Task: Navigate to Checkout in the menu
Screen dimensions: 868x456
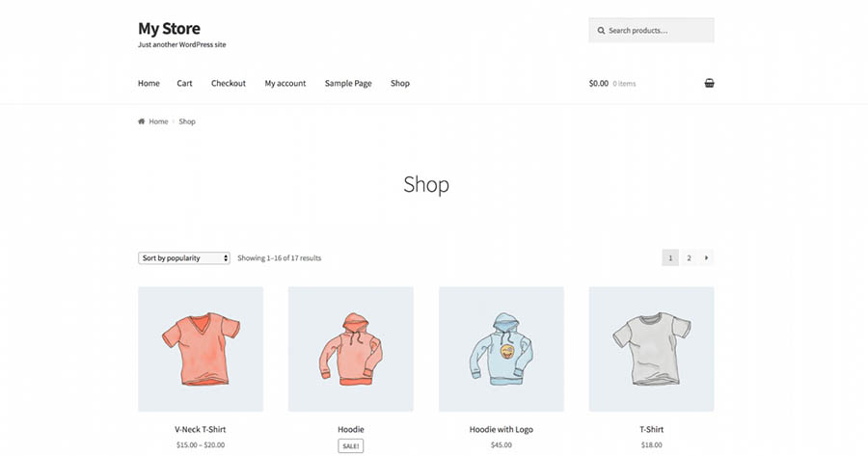Action: (x=229, y=83)
